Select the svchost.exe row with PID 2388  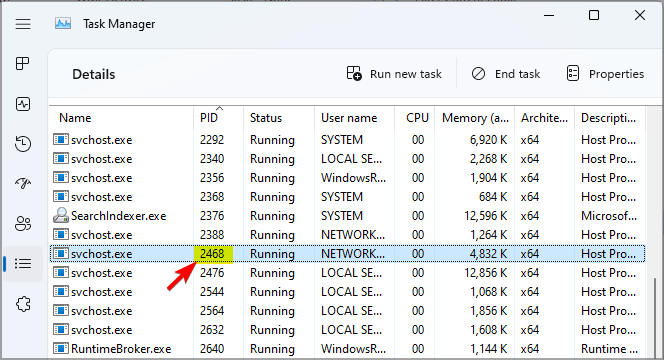(347, 235)
